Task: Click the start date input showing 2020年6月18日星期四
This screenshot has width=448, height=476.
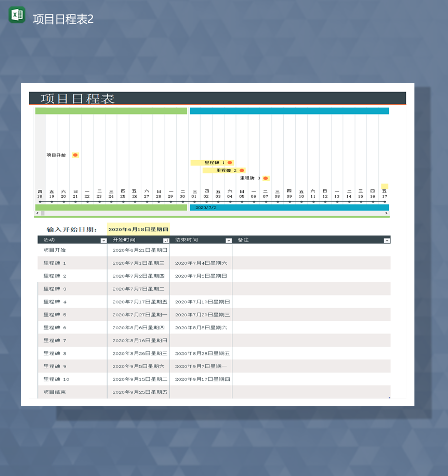Action: click(138, 228)
